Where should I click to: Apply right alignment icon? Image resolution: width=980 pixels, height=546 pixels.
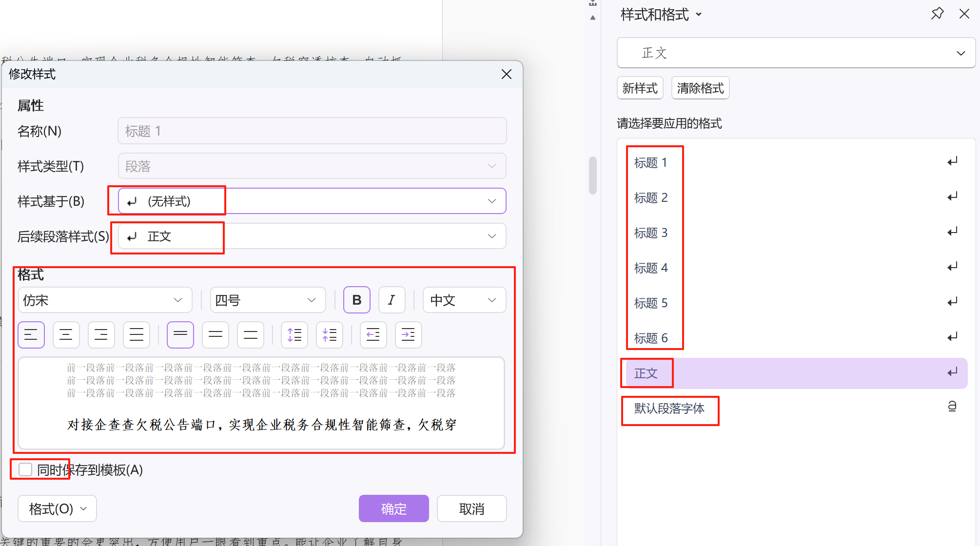pyautogui.click(x=101, y=335)
